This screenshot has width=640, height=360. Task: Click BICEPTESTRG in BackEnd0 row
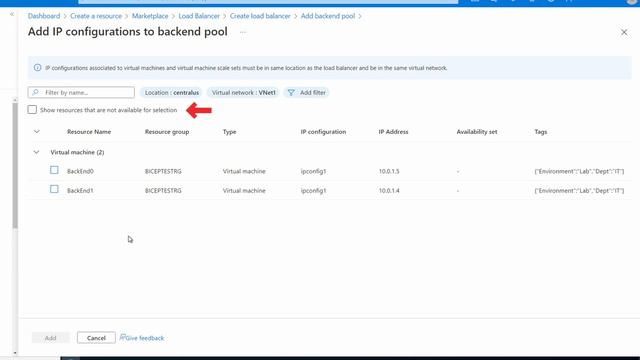click(x=163, y=171)
